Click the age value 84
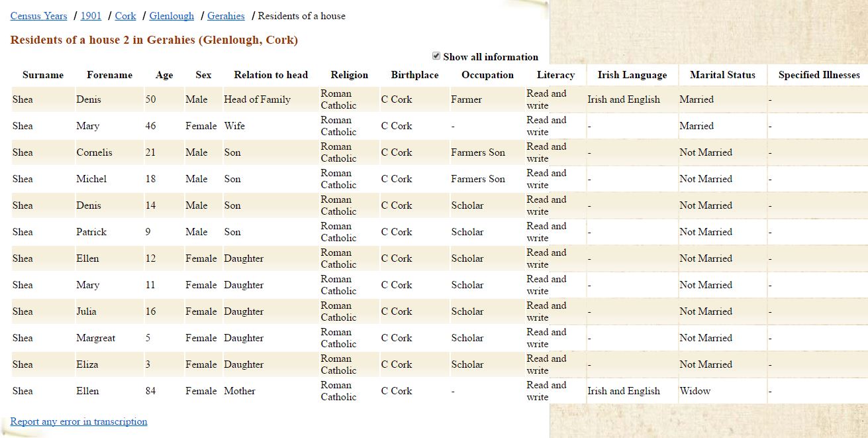Image resolution: width=868 pixels, height=438 pixels. 151,391
